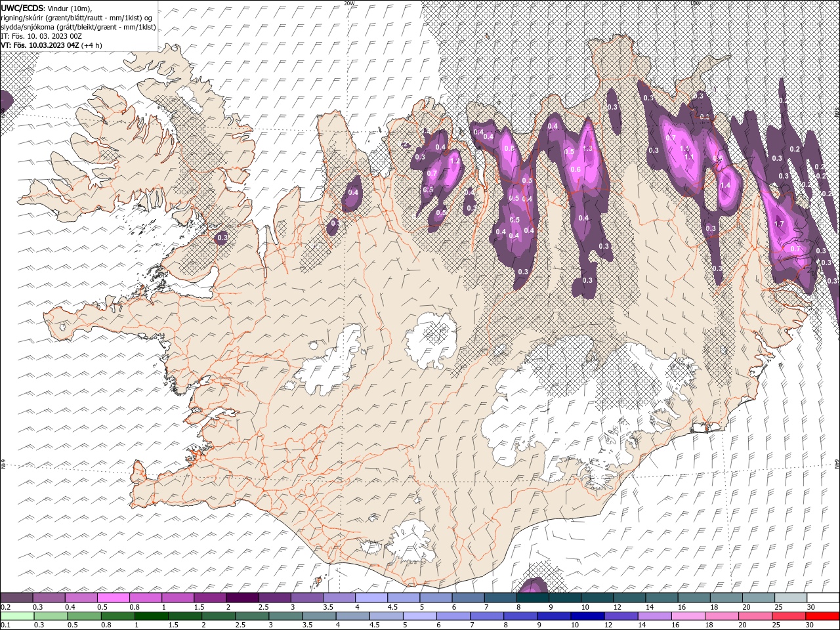
Task: Click the palest green 0.1 rain legend swatch
Action: [x=18, y=616]
